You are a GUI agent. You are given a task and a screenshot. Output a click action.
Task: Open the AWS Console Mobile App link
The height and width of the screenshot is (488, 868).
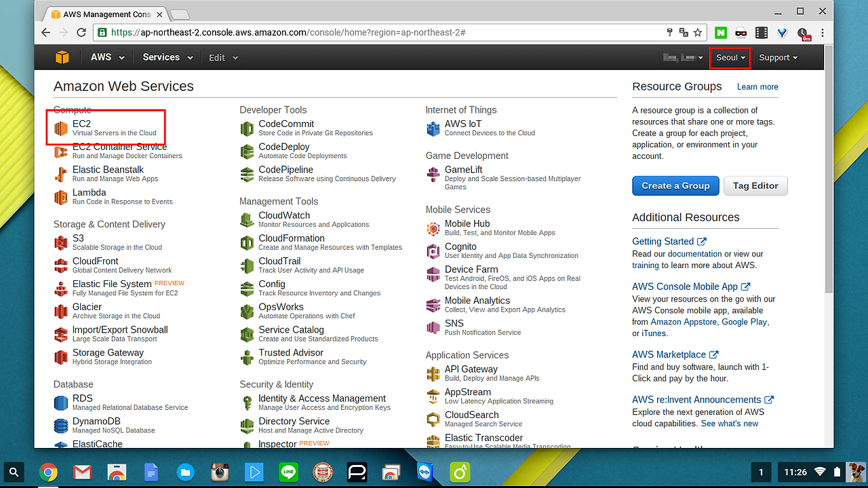[691, 286]
